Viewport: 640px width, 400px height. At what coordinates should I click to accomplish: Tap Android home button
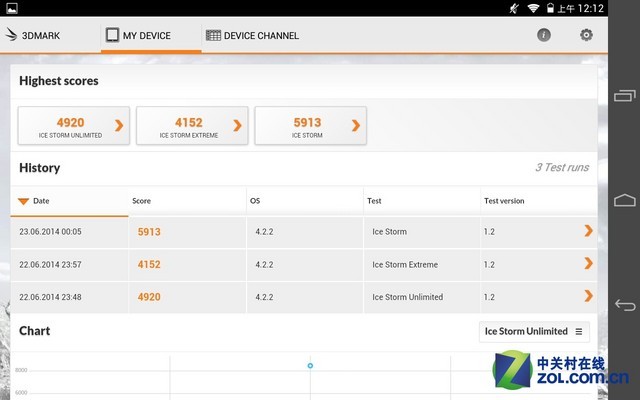coord(625,200)
